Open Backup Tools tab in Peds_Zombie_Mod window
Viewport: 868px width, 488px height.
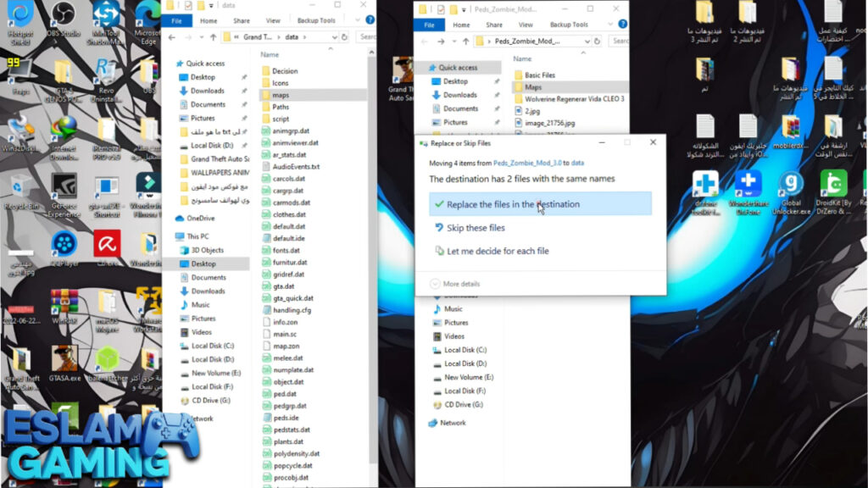pos(568,25)
